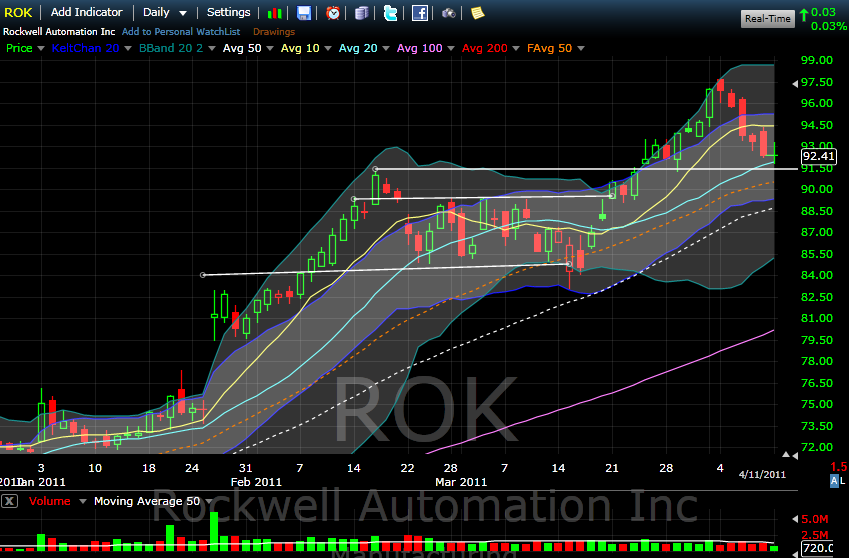849x558 pixels.
Task: Select the left handle of the 91.50 horizontal line
Action: coord(375,169)
